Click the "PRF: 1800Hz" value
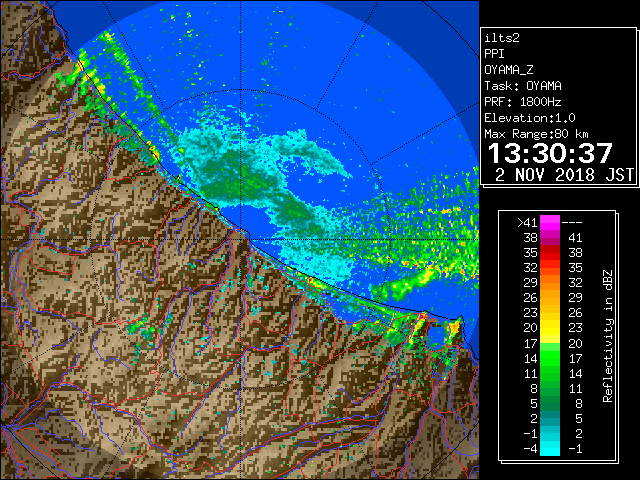The height and width of the screenshot is (480, 640). 523,102
